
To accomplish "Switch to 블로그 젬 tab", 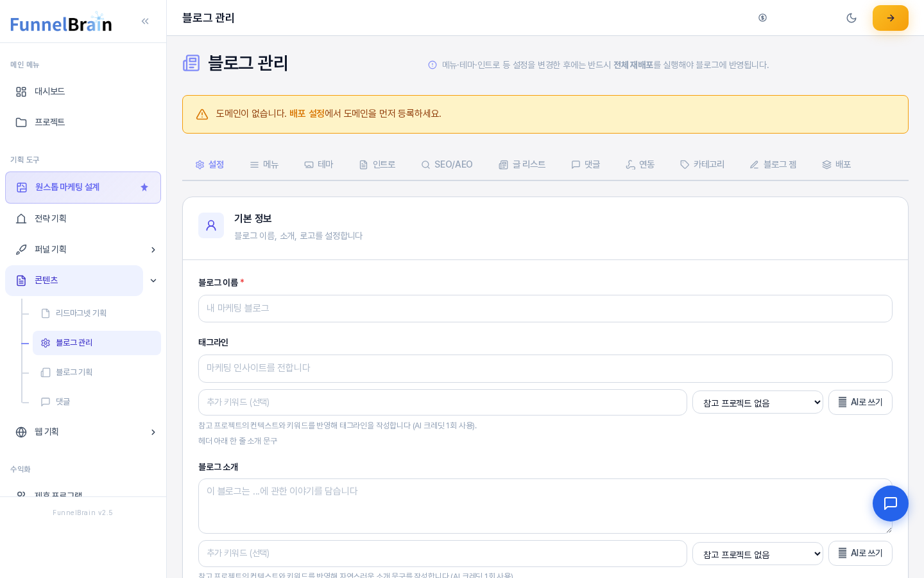I will point(773,164).
